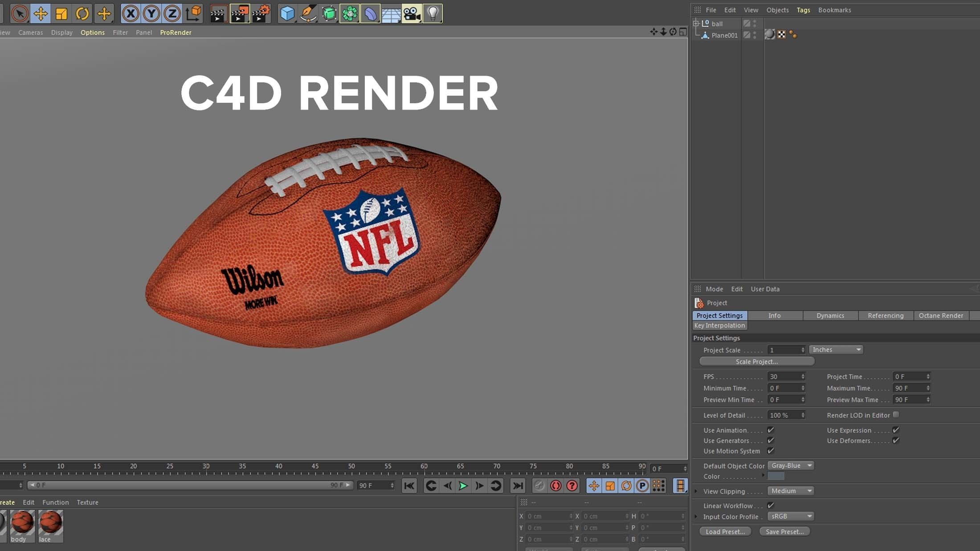
Task: Switch to the Dynamics tab
Action: click(830, 316)
